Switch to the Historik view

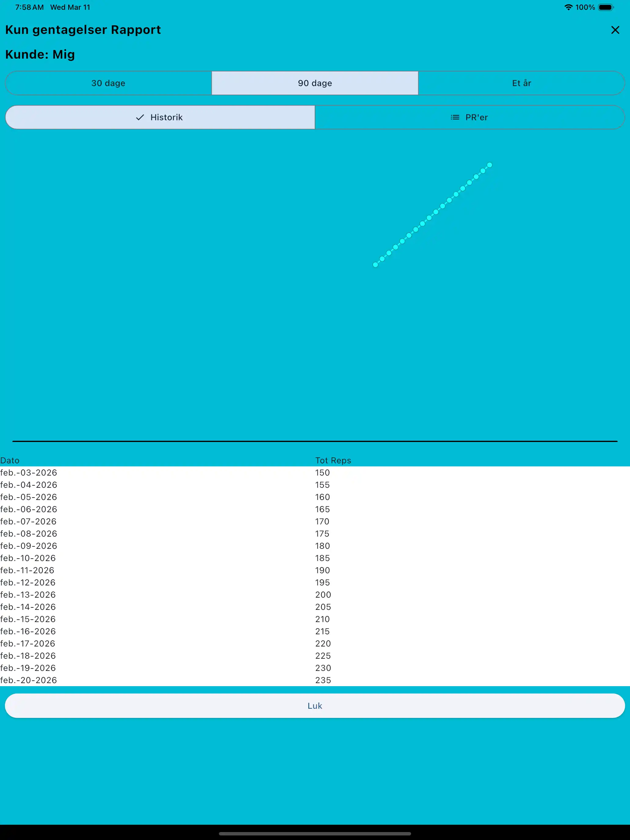pyautogui.click(x=160, y=117)
